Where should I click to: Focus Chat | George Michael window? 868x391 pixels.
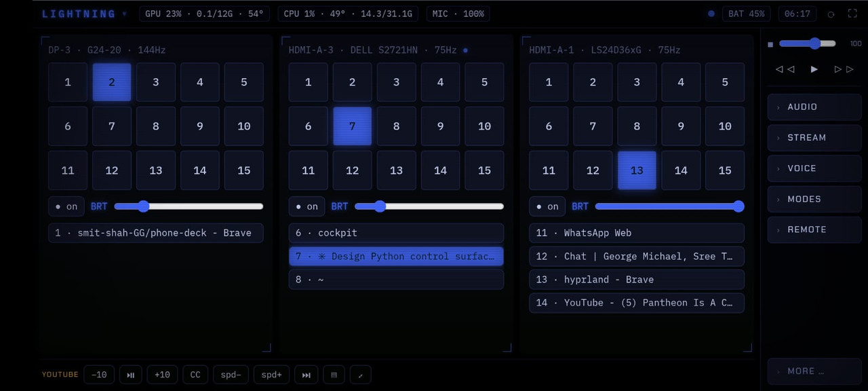coord(637,257)
